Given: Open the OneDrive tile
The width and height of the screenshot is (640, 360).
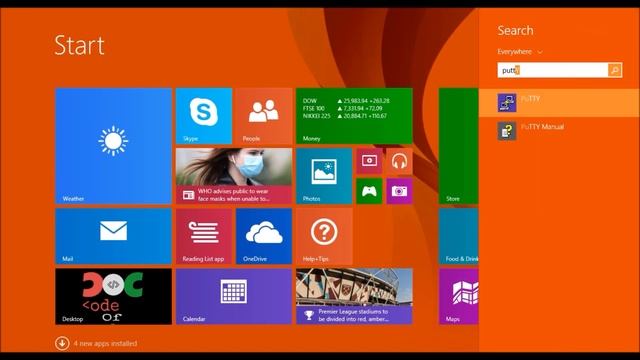Looking at the screenshot, I should (x=264, y=236).
